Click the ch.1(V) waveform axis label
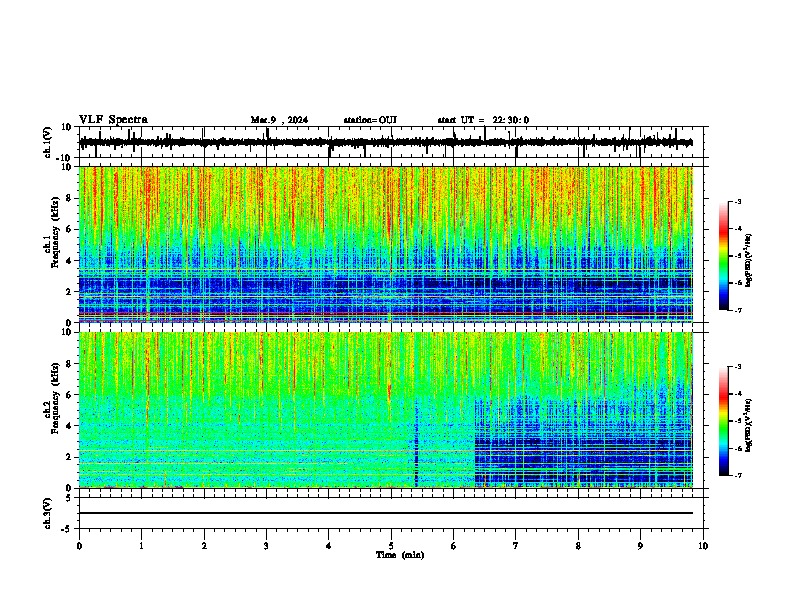 click(x=48, y=142)
